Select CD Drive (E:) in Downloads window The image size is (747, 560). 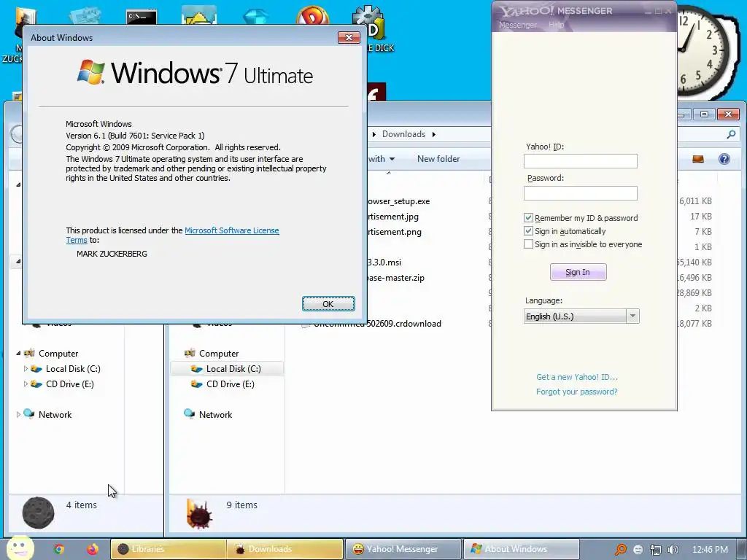[x=230, y=384]
